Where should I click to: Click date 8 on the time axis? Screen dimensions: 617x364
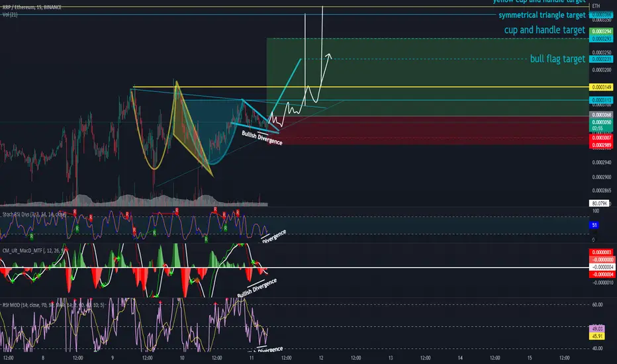pyautogui.click(x=43, y=358)
